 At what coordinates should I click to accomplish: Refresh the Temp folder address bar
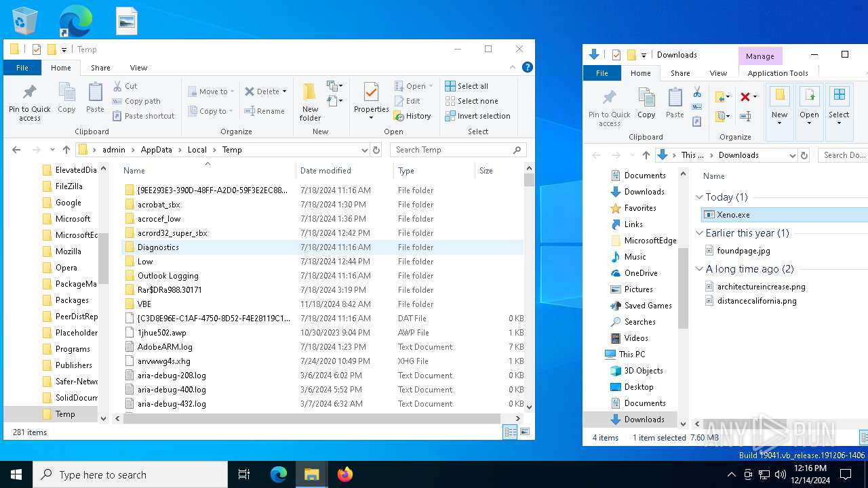[376, 150]
